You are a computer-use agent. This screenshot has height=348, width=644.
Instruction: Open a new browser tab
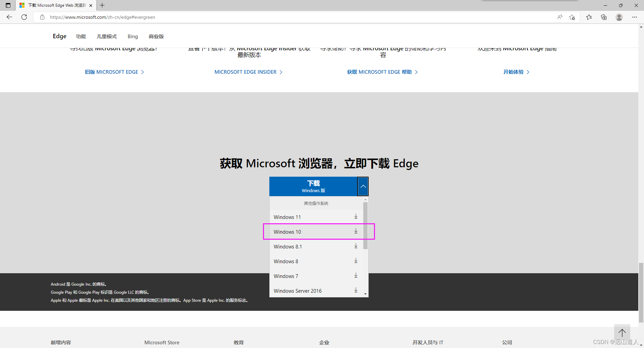point(102,5)
